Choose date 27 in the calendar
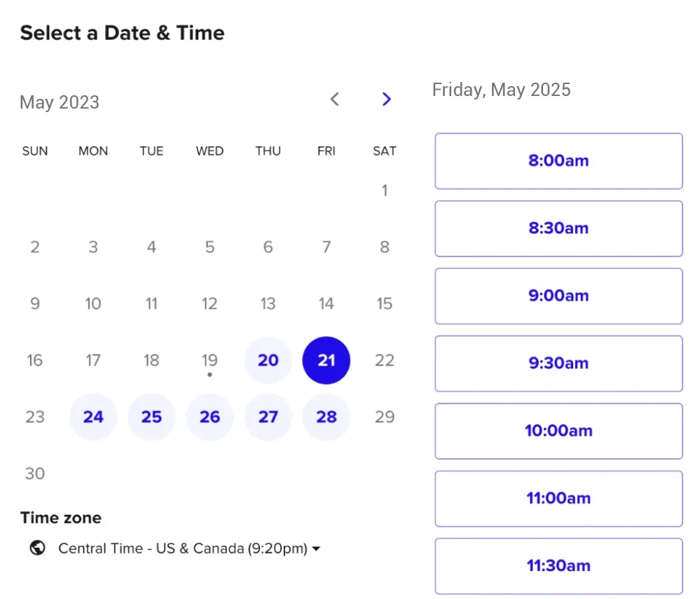This screenshot has height=599, width=700. tap(268, 417)
